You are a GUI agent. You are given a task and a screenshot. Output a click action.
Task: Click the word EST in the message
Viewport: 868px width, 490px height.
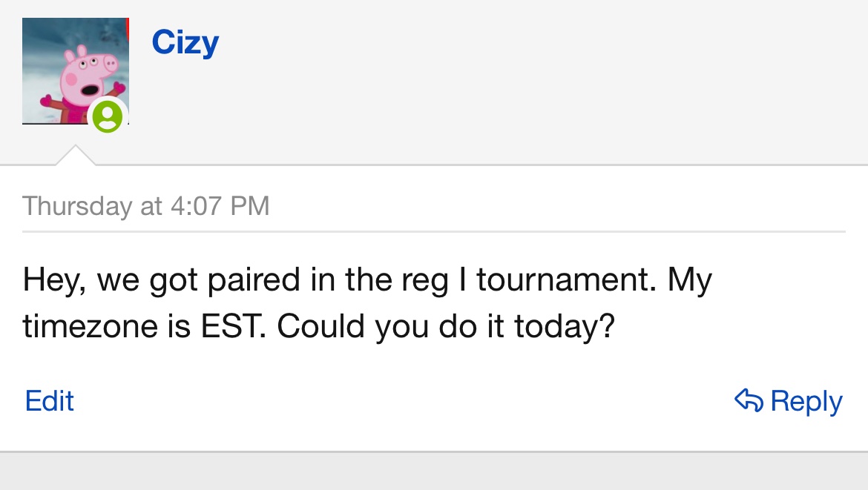233,326
